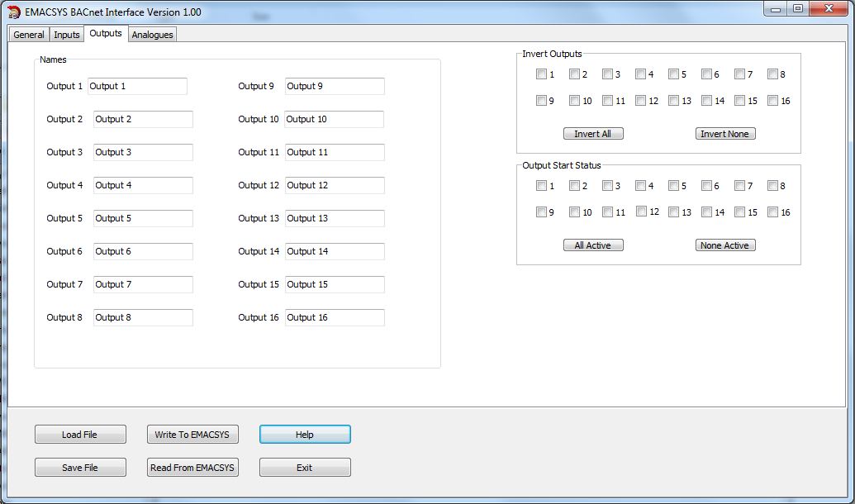Enable Invert Outputs checkbox 1

(541, 74)
